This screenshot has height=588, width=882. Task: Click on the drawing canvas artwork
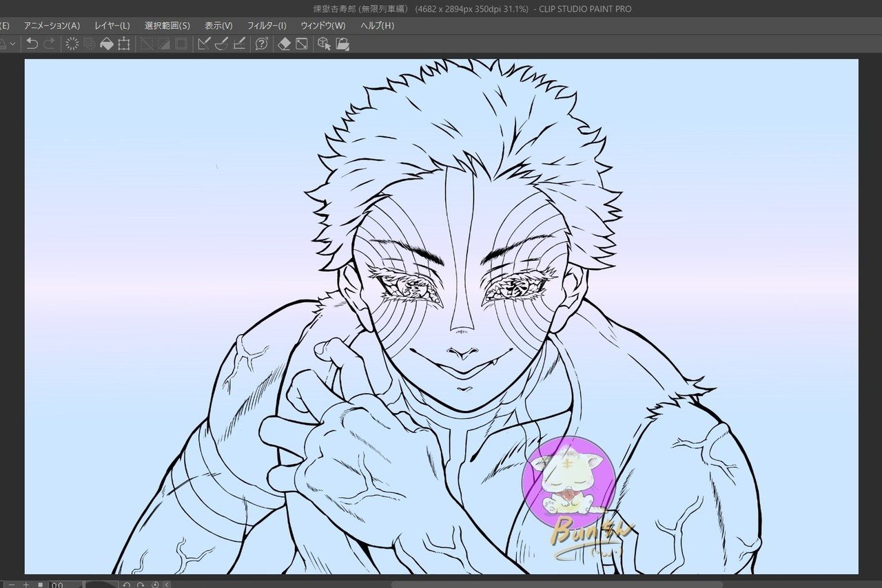(x=441, y=316)
